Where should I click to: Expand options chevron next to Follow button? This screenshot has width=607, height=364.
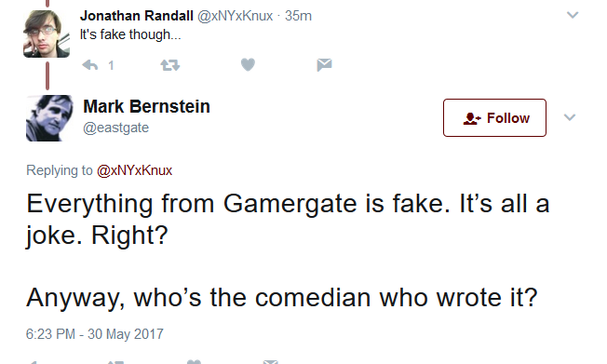(570, 117)
